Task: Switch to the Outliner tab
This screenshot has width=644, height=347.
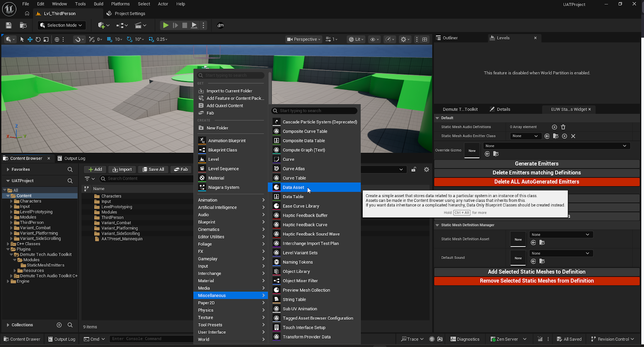Action: (450, 38)
